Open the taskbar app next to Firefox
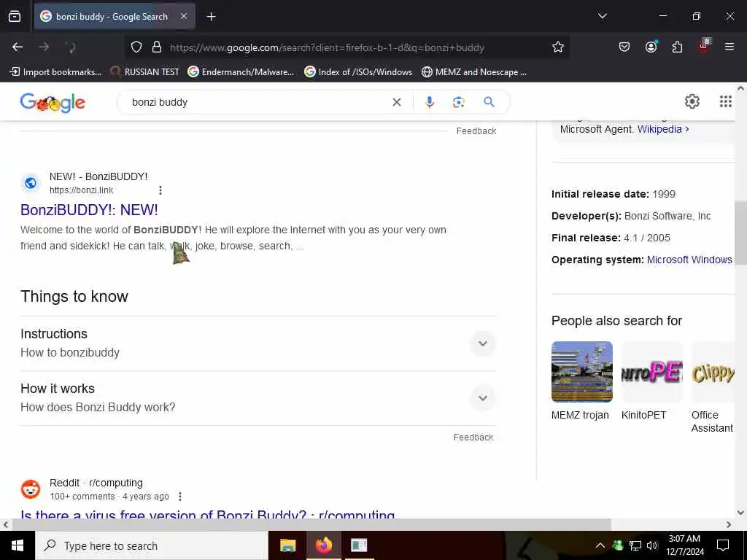Screen dimensions: 747x560 (359, 545)
